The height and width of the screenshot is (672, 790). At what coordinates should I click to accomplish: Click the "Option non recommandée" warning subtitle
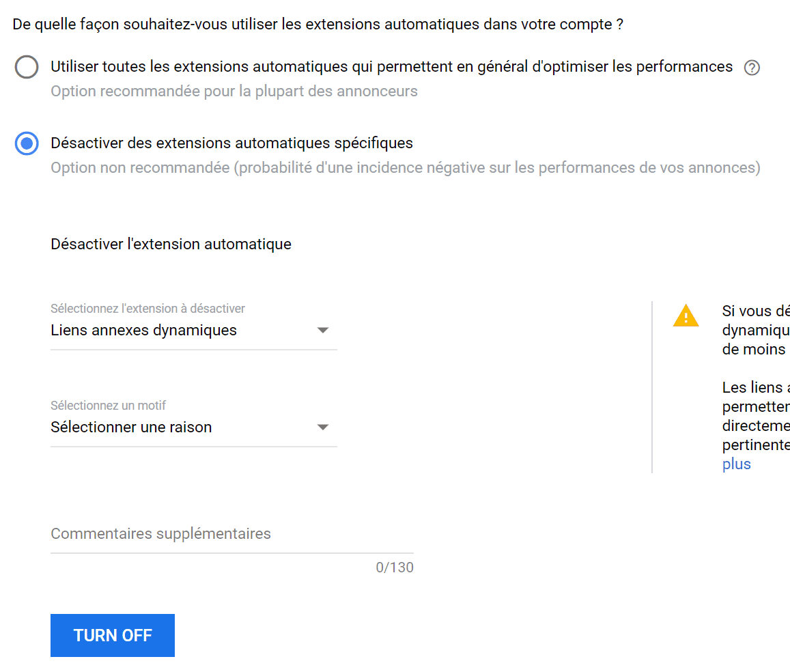tap(405, 168)
